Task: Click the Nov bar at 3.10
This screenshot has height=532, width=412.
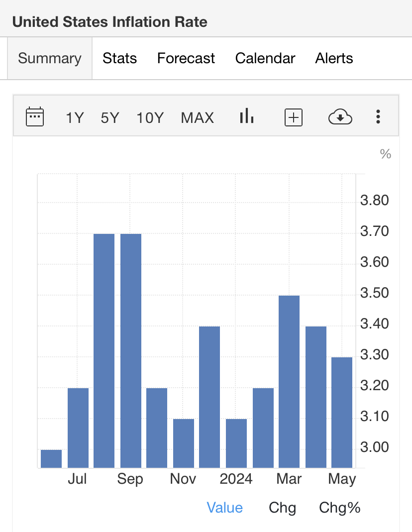Action: pyautogui.click(x=184, y=443)
